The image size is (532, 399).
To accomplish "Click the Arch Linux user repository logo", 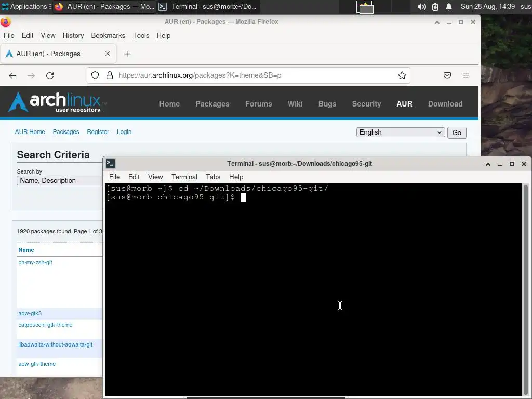I will tap(57, 102).
